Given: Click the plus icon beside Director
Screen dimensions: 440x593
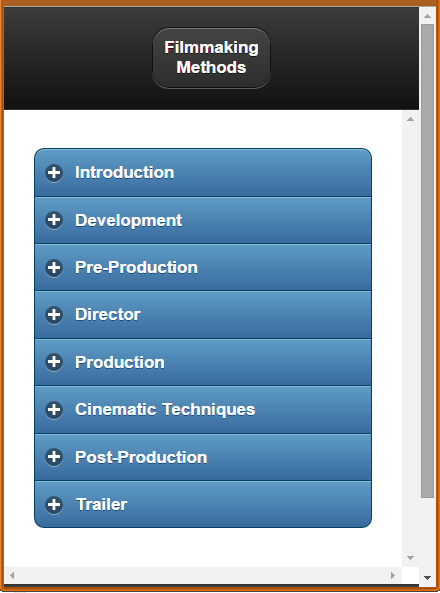Looking at the screenshot, I should point(54,315).
